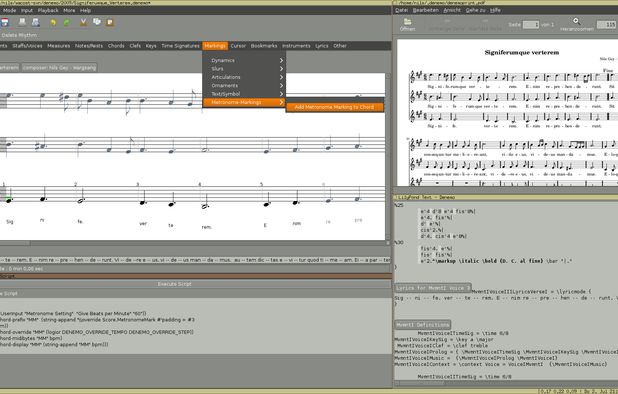618x394 pixels.
Task: Open the Staffs/Voices object menu
Action: click(27, 46)
